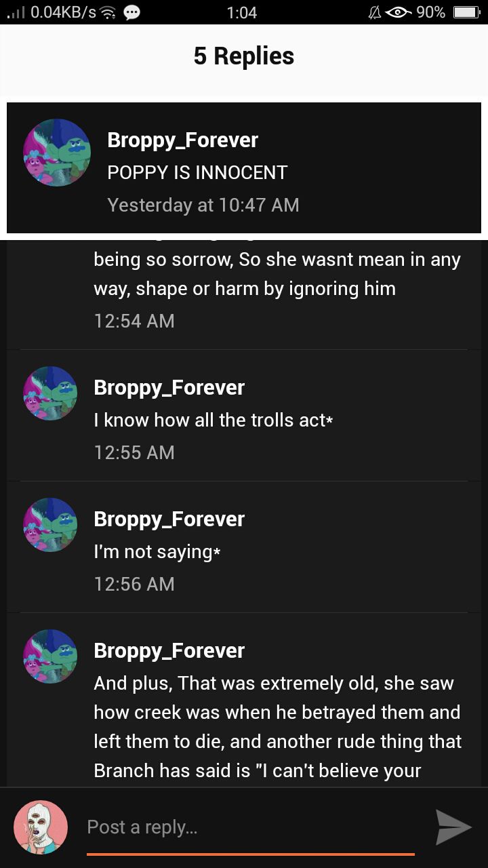488x868 pixels.
Task: Tap the '5 Replies' header title
Action: 244,56
